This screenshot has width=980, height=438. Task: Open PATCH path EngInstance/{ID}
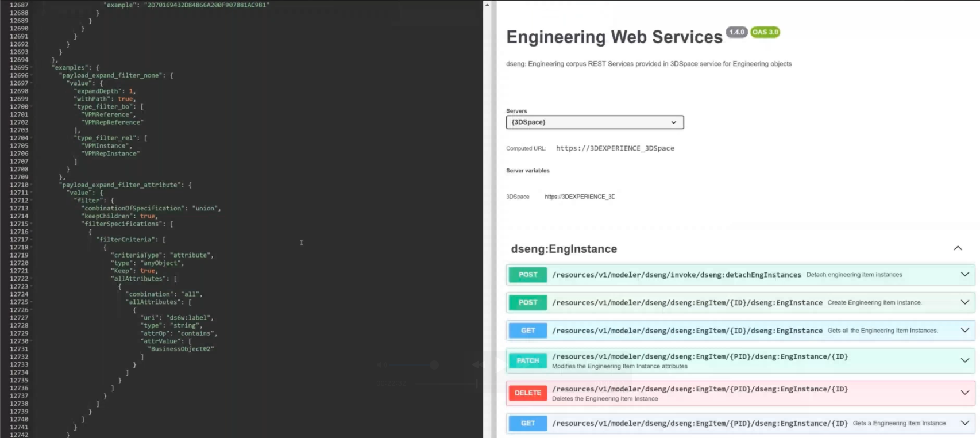point(700,356)
